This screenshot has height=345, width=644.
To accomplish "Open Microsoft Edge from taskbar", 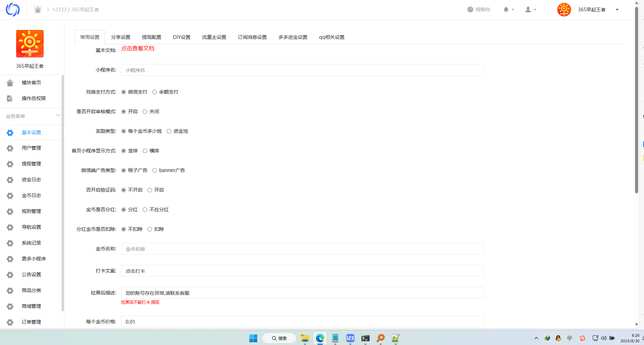I will [320, 338].
